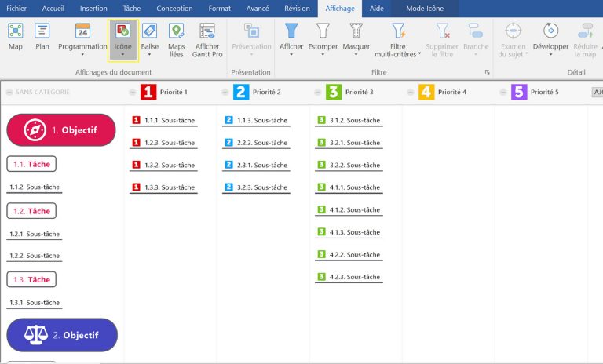This screenshot has width=603, height=364.
Task: Open the Plan view
Action: [42, 36]
